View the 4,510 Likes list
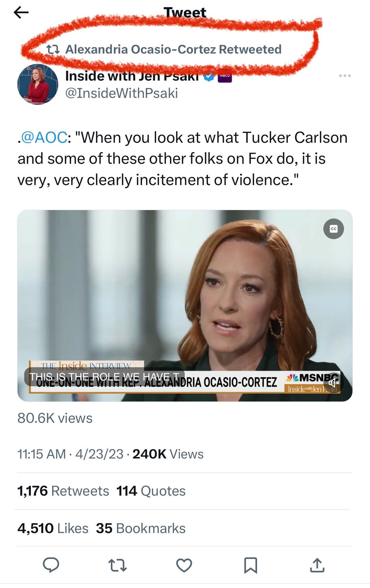 53,528
